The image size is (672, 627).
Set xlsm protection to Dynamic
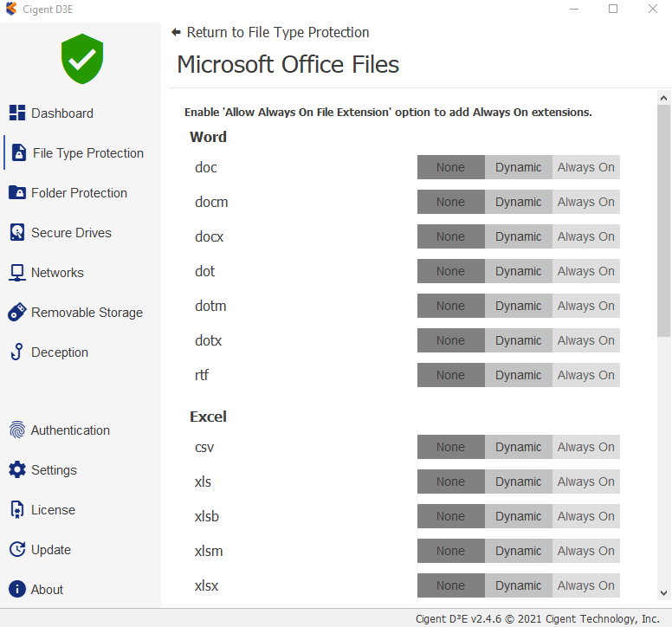click(519, 551)
